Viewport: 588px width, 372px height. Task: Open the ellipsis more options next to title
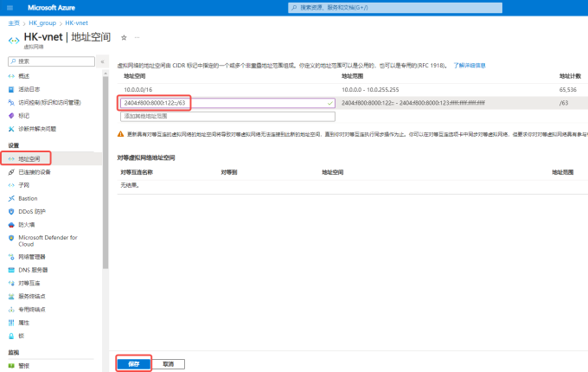pyautogui.click(x=137, y=37)
